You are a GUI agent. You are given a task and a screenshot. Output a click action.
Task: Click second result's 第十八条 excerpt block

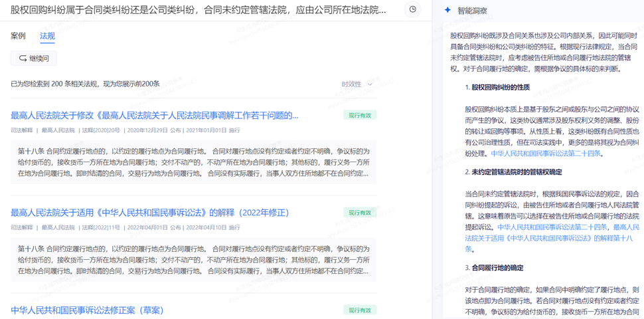click(x=193, y=260)
